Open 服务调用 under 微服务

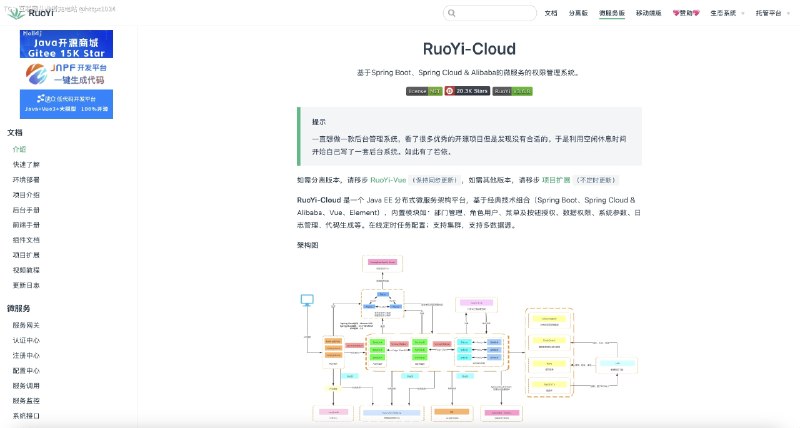pyautogui.click(x=26, y=386)
